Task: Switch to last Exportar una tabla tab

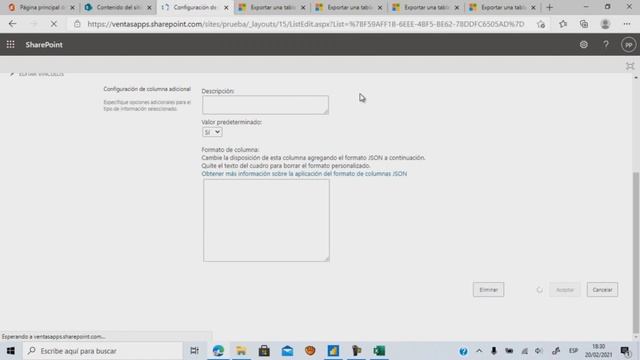Action: click(502, 7)
